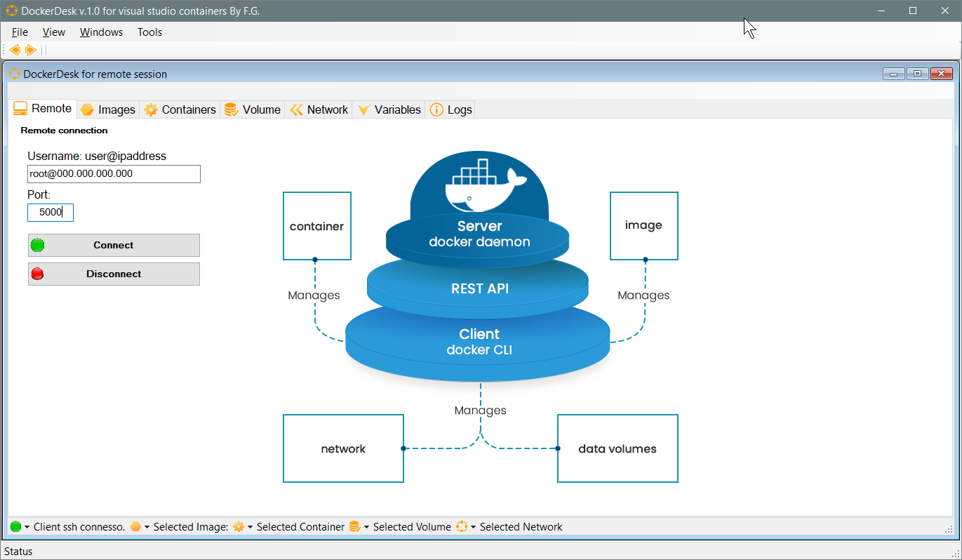Open the Selected Image dropdown in status bar
The image size is (962, 560).
(x=145, y=526)
